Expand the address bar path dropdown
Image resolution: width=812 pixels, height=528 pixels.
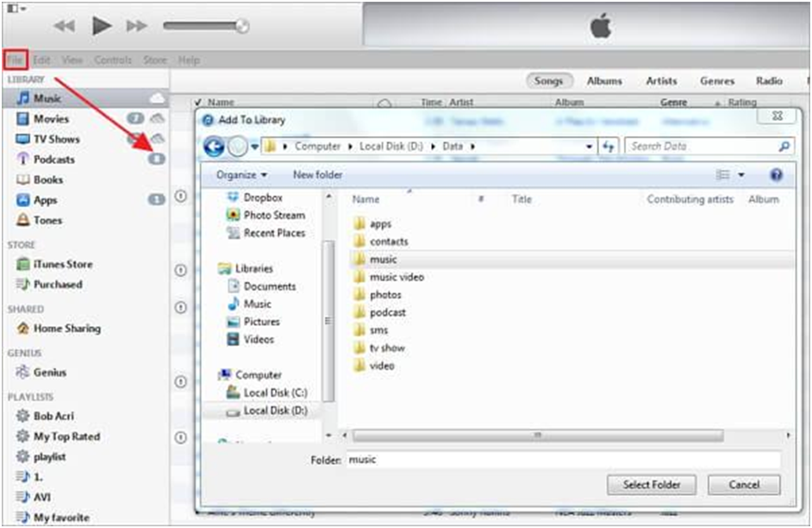(x=589, y=147)
